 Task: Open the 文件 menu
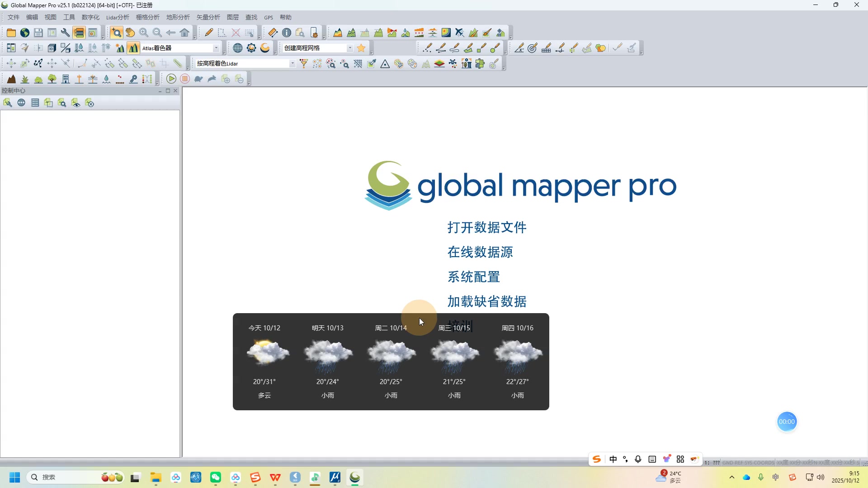[x=14, y=17]
